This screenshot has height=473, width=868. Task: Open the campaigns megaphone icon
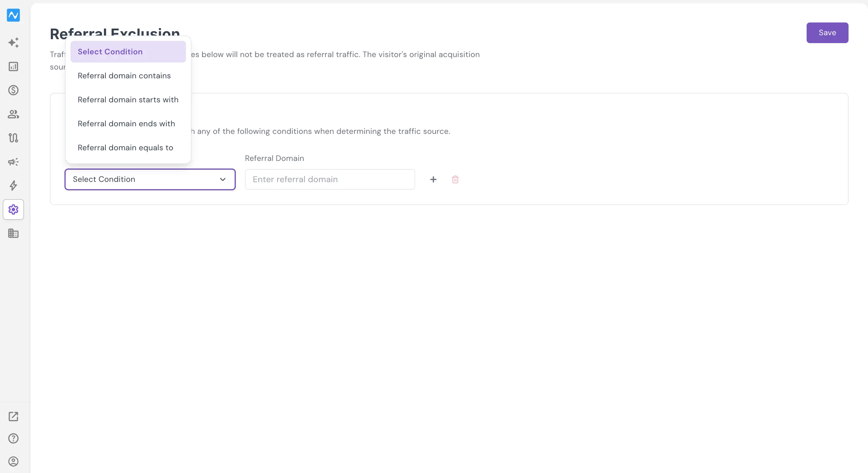[13, 162]
